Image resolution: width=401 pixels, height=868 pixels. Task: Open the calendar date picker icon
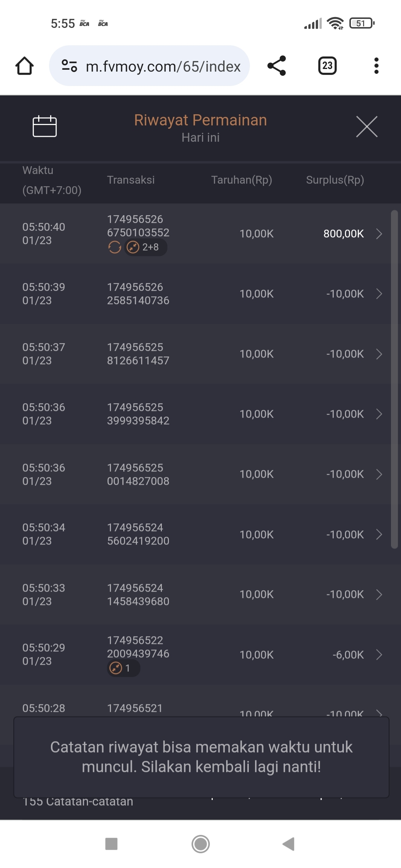point(45,126)
